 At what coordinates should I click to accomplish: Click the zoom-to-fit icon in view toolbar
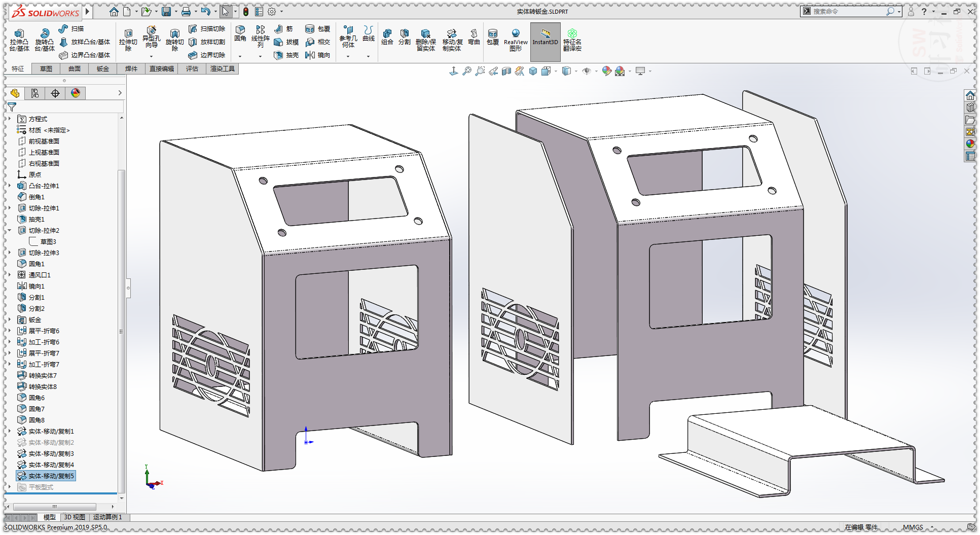click(x=467, y=71)
